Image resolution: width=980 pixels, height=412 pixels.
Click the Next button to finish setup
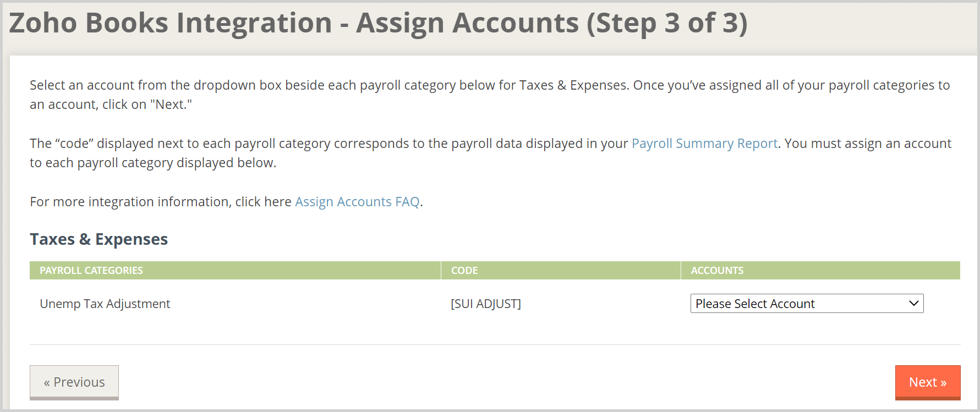tap(927, 382)
